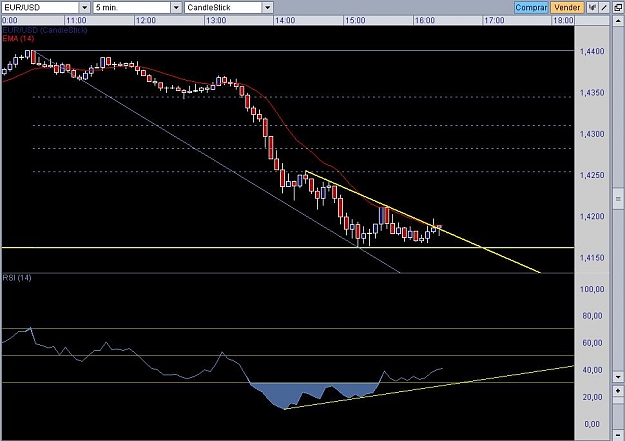Image resolution: width=625 pixels, height=441 pixels.
Task: Click the 14:00 time axis label
Action: click(x=285, y=20)
